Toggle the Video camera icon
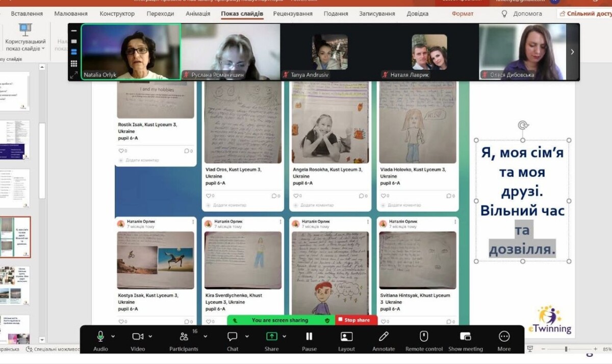 pyautogui.click(x=138, y=336)
